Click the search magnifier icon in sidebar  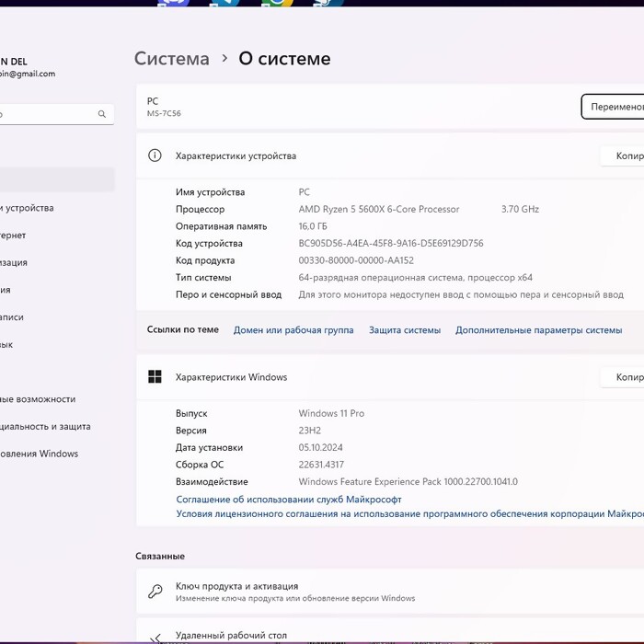coord(102,114)
